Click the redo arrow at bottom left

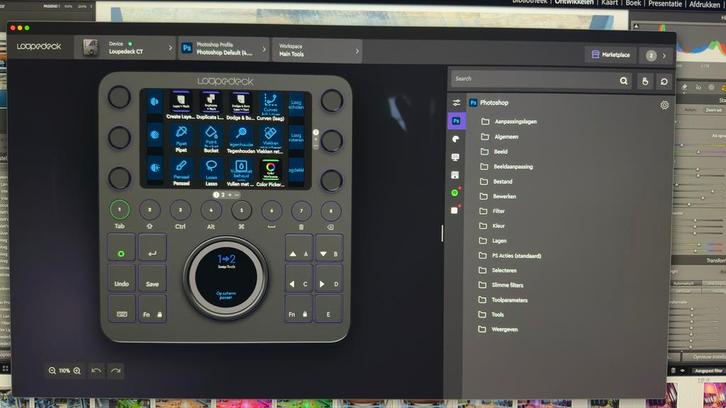(x=116, y=370)
